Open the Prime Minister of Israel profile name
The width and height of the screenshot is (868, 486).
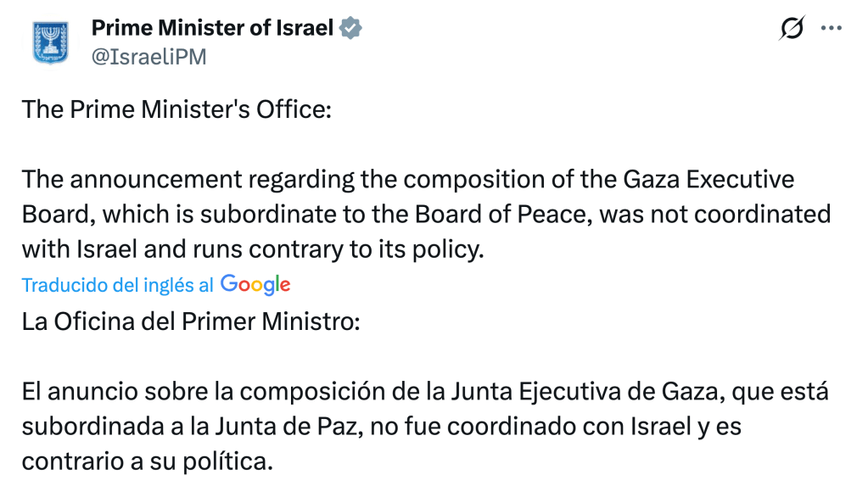(212, 27)
